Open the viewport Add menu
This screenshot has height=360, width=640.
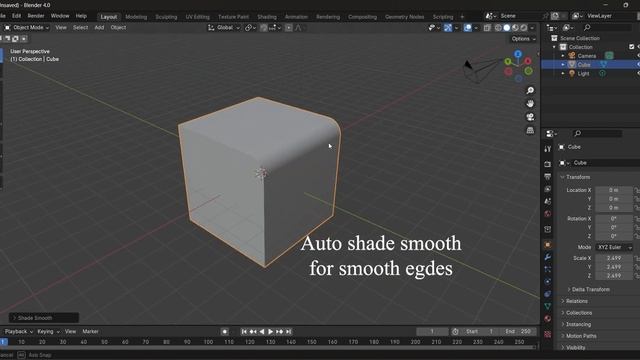(99, 28)
